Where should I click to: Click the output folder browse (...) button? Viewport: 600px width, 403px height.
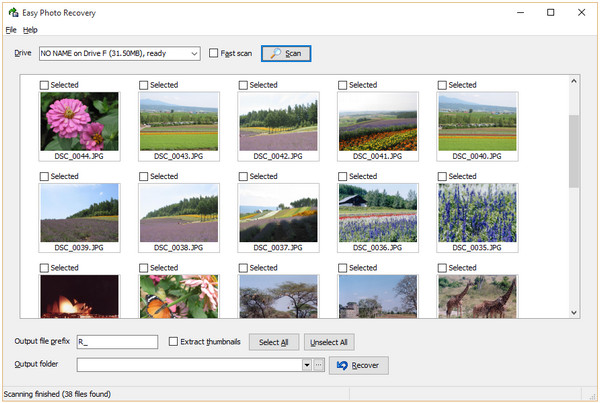tap(319, 366)
